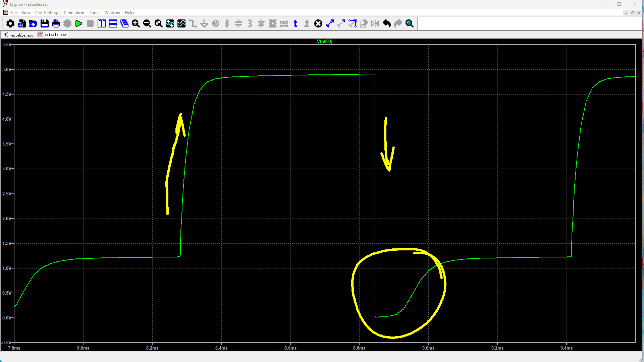Viewport: 644px width, 362px height.
Task: Click the 9.4ms label on the time axis
Action: pyautogui.click(x=567, y=348)
